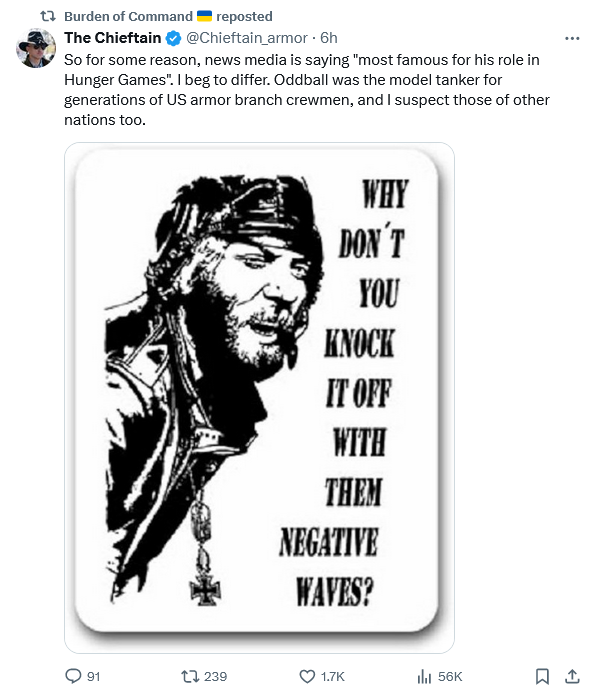The height and width of the screenshot is (698, 598).
Task: Open view analytics bar chart icon
Action: 424,677
